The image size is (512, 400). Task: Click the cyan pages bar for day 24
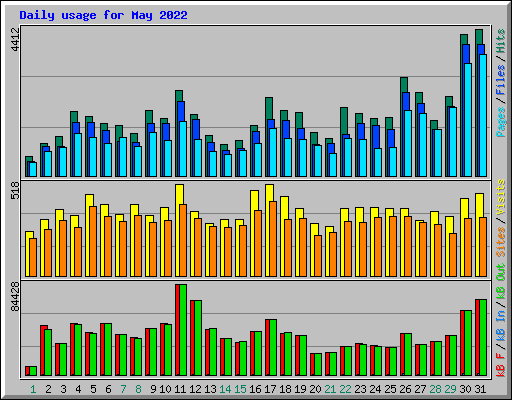click(x=378, y=162)
